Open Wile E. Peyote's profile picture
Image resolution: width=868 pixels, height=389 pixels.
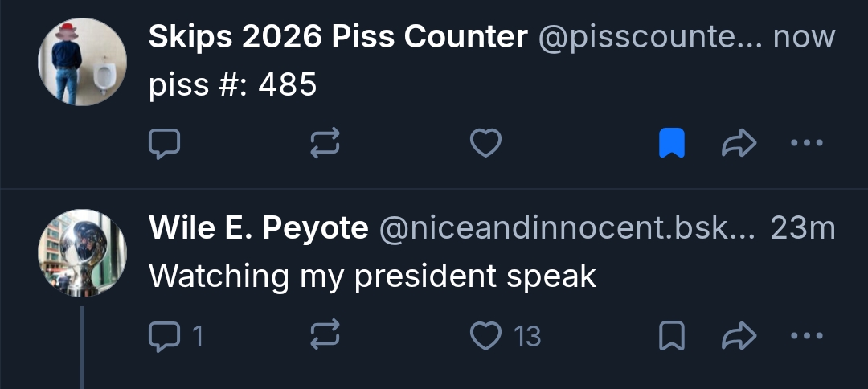82,253
